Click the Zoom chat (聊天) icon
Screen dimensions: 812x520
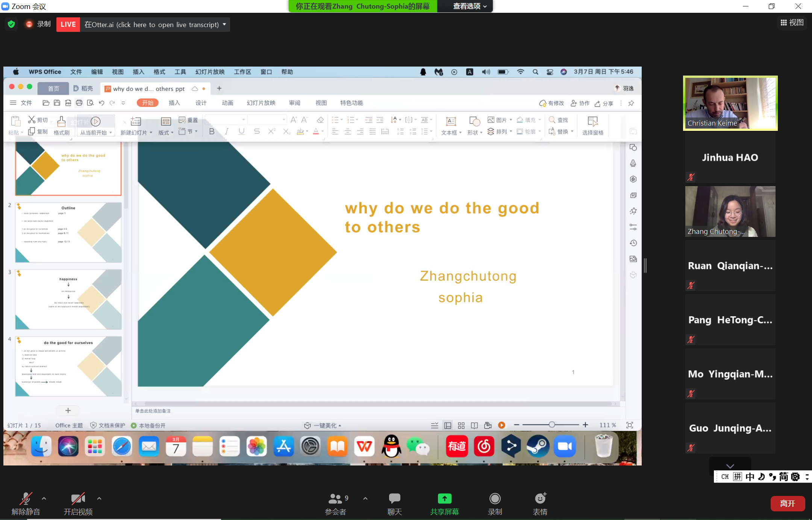click(394, 499)
